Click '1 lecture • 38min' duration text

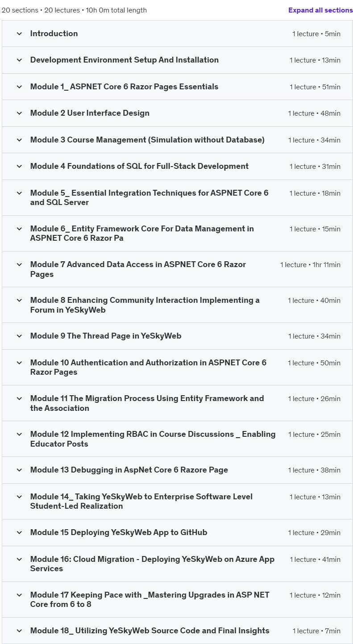pos(314,470)
